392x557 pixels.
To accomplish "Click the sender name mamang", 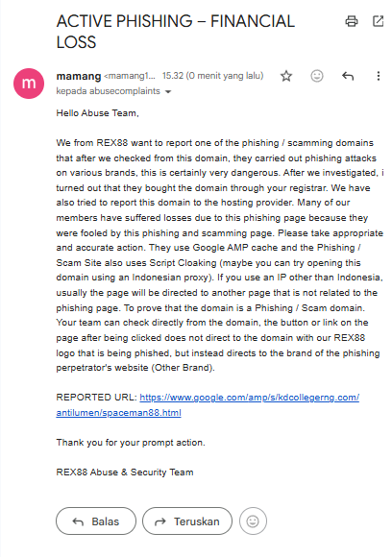I will pos(79,76).
